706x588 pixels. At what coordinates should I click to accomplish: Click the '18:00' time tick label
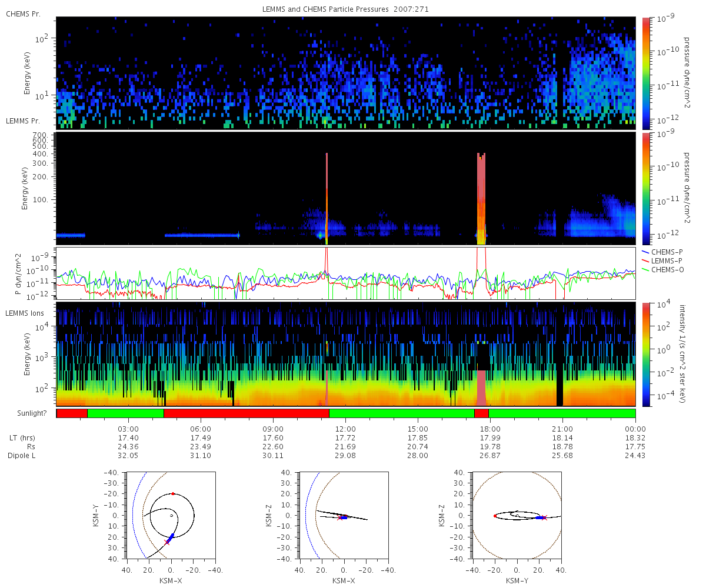tap(490, 429)
